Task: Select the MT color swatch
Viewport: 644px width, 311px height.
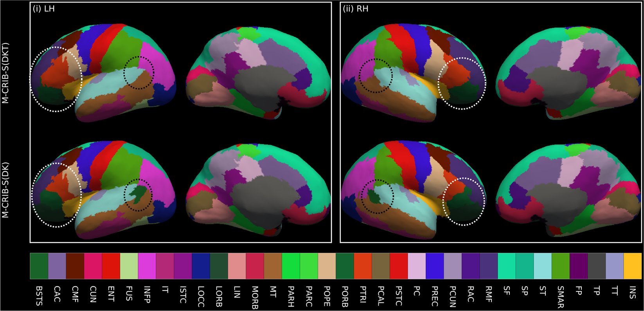Action: click(x=273, y=266)
